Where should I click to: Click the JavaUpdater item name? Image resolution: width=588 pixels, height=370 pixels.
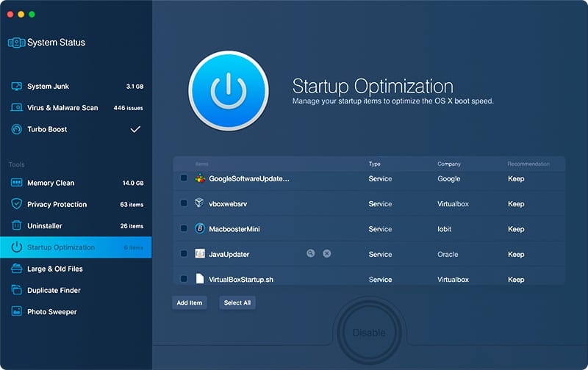coord(229,254)
